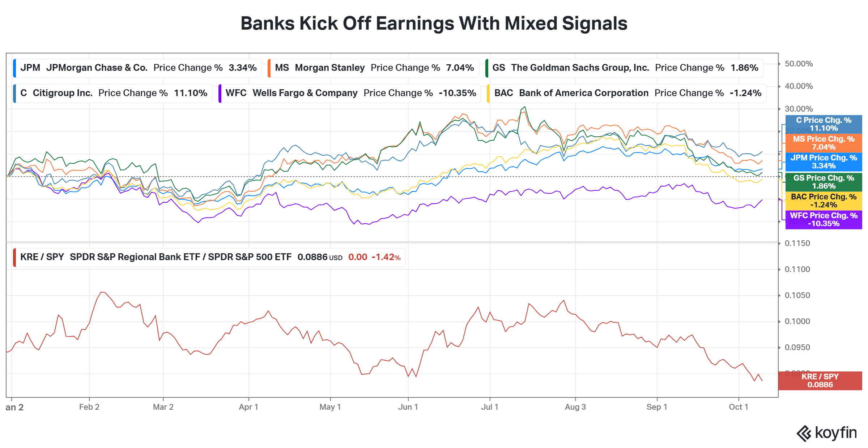Click the BAC Price Chg. % axis tag

824,201
